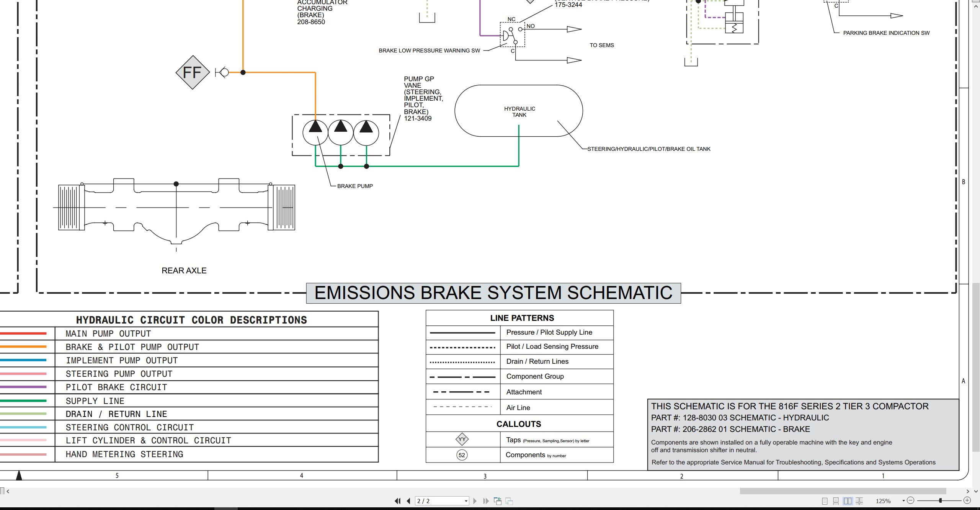Click the previous view icon

(x=498, y=501)
